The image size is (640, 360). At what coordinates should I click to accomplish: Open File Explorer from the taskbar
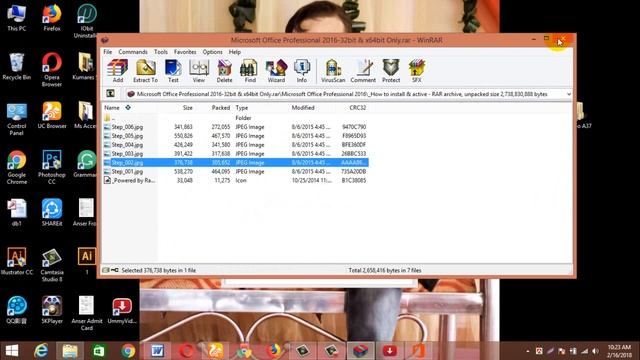point(70,351)
